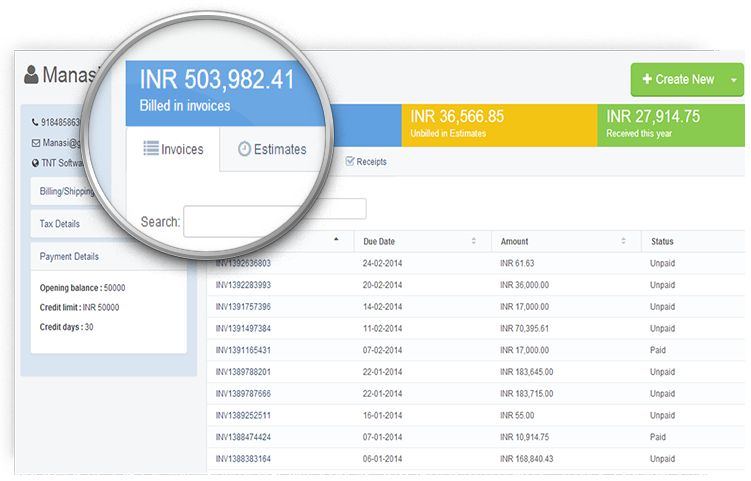Click due date 06-01-2014
The image size is (751, 481).
[382, 458]
